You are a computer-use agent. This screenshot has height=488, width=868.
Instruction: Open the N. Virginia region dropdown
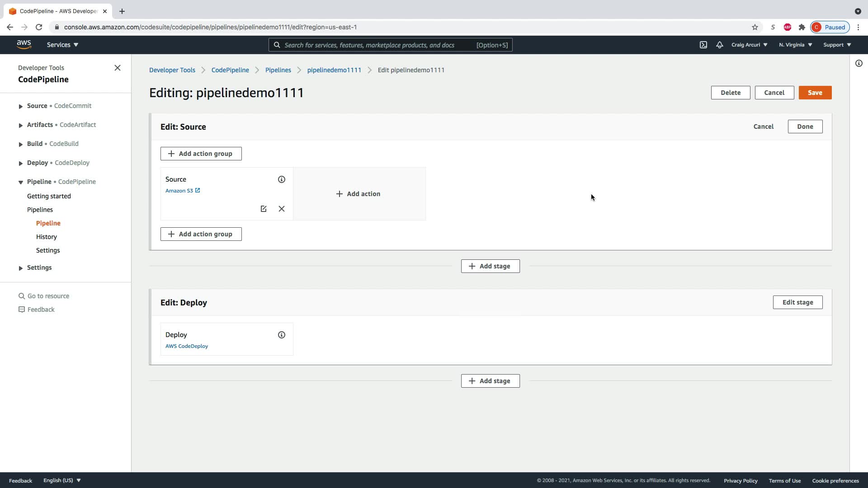[x=795, y=45]
